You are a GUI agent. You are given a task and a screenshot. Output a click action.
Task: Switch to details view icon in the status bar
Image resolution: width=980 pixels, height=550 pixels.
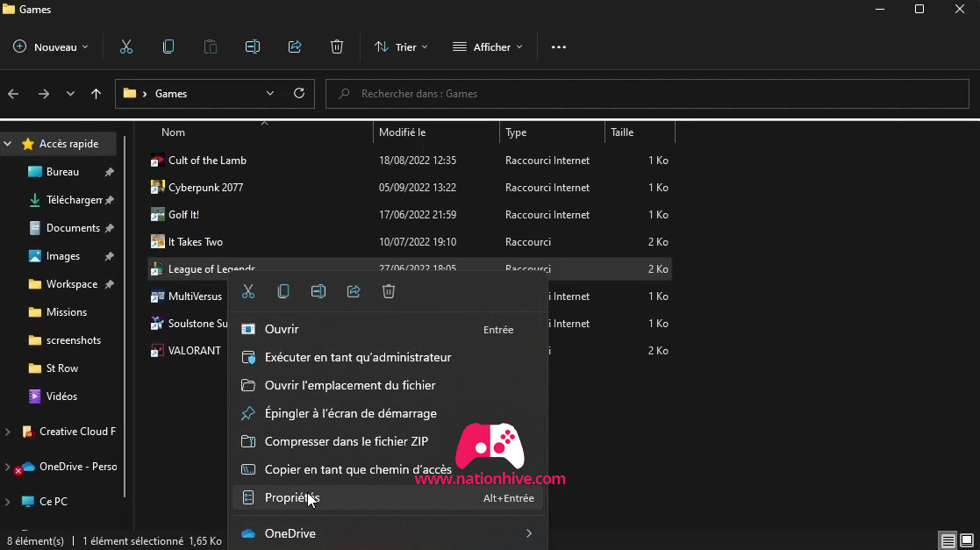(x=948, y=540)
